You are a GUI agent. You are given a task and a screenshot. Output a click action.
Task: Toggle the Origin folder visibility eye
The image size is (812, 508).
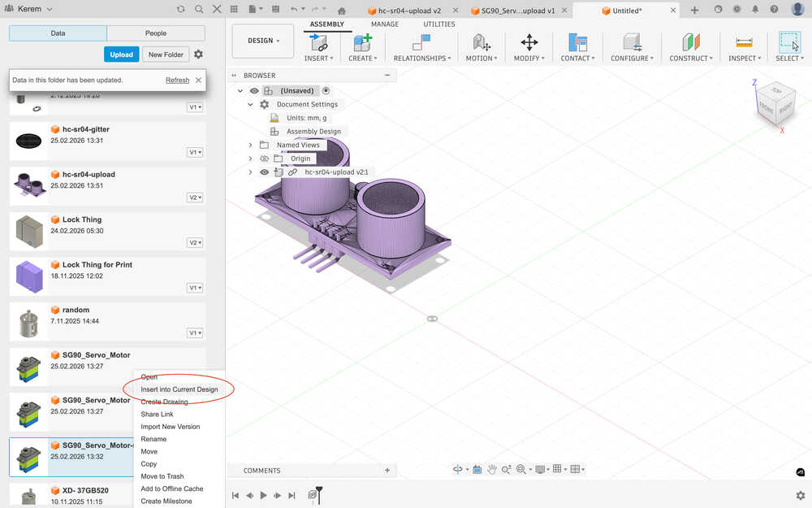coord(264,158)
